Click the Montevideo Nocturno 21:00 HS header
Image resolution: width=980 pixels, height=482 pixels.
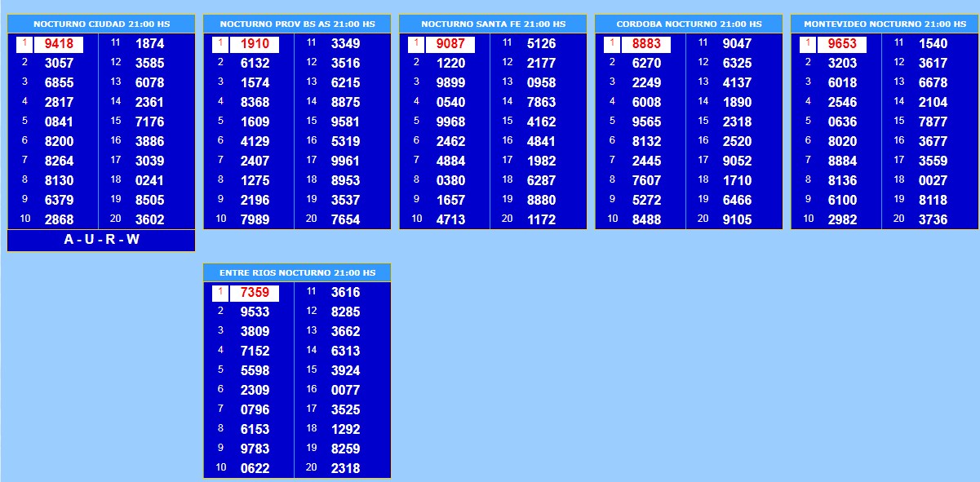point(885,24)
